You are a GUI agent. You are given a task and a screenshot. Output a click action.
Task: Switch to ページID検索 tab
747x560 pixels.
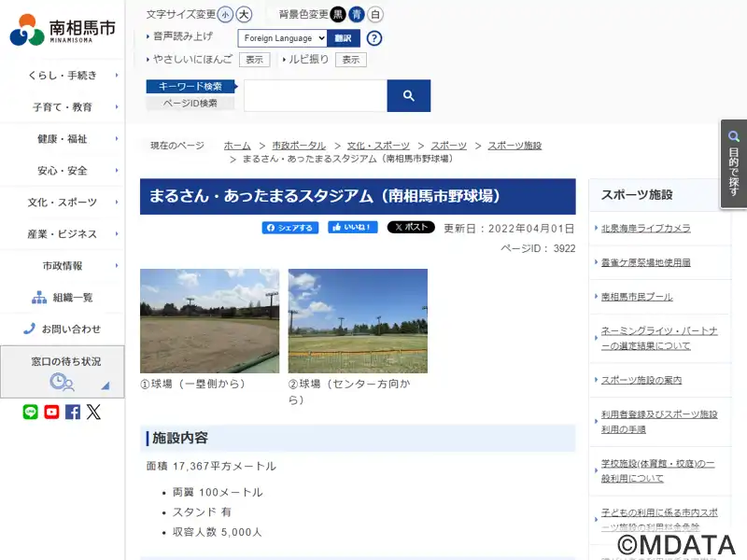coord(190,103)
